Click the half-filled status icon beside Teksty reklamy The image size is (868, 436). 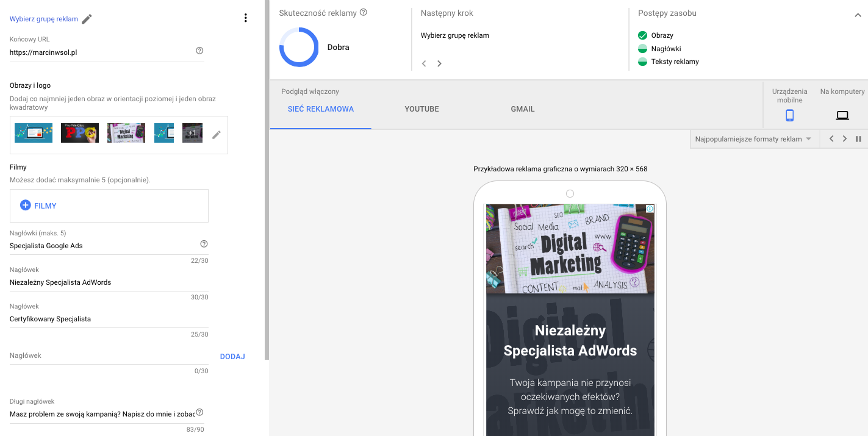642,62
